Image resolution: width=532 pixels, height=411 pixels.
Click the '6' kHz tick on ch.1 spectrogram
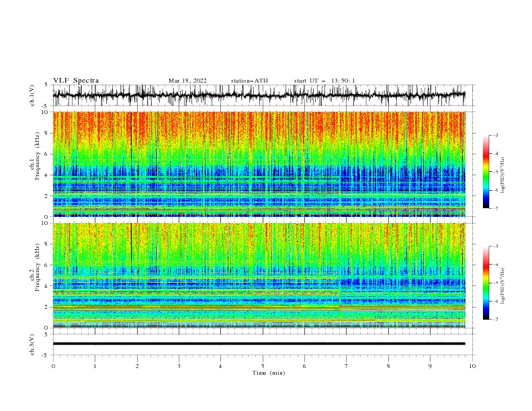tap(48, 154)
